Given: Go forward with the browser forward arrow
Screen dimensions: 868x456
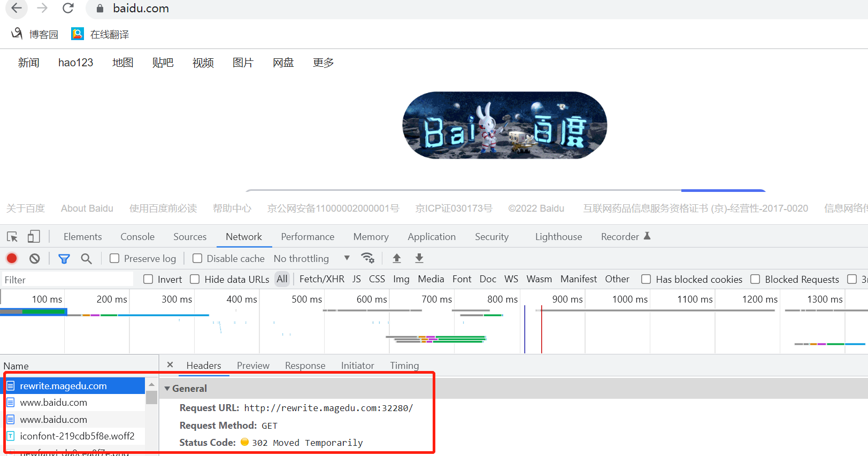Looking at the screenshot, I should (x=42, y=8).
